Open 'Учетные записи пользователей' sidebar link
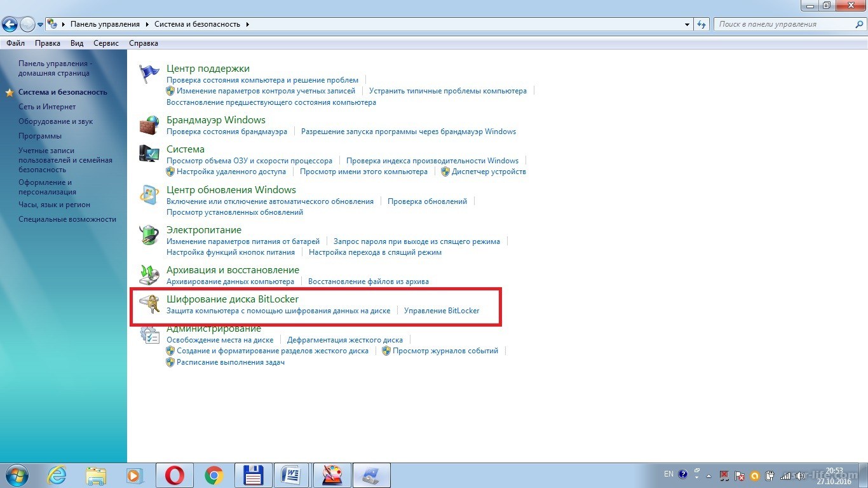This screenshot has width=868, height=488. click(x=65, y=160)
